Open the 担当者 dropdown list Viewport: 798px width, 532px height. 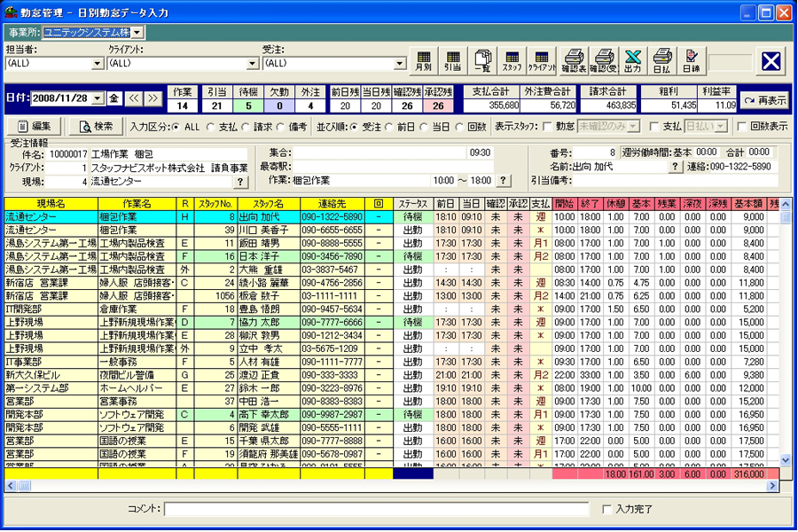pos(98,64)
